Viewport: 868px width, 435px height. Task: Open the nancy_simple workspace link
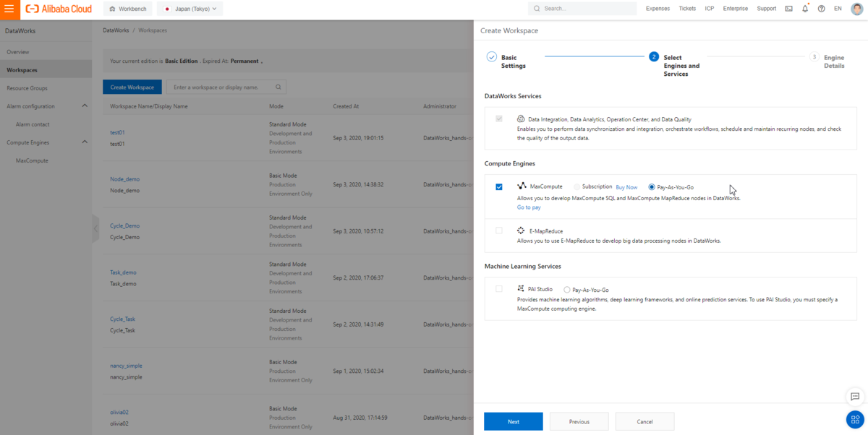point(126,366)
